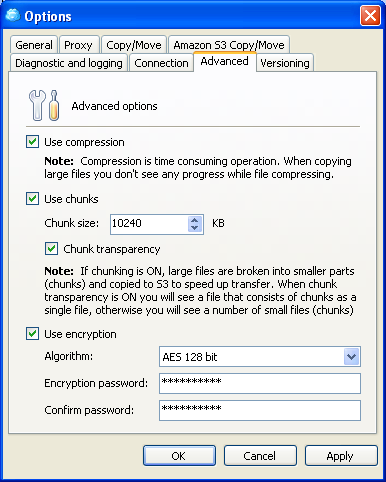The height and width of the screenshot is (482, 386).
Task: Toggle the Use chunks checkbox
Action: click(32, 199)
